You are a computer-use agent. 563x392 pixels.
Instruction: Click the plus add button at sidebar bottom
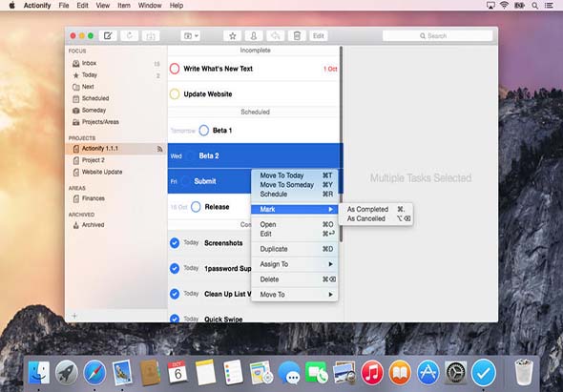pyautogui.click(x=74, y=316)
